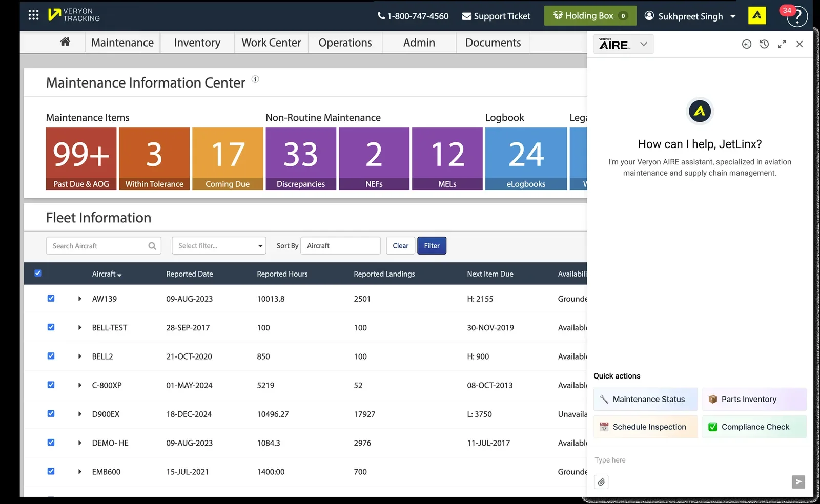
Task: Choose Parts Inventory quick action
Action: (x=754, y=399)
